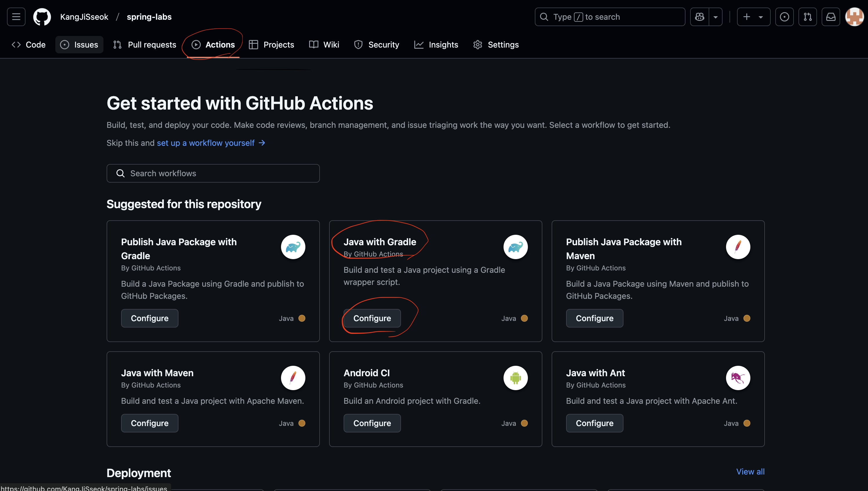Click the user profile avatar
Viewport: 868px width, 491px height.
(x=854, y=17)
